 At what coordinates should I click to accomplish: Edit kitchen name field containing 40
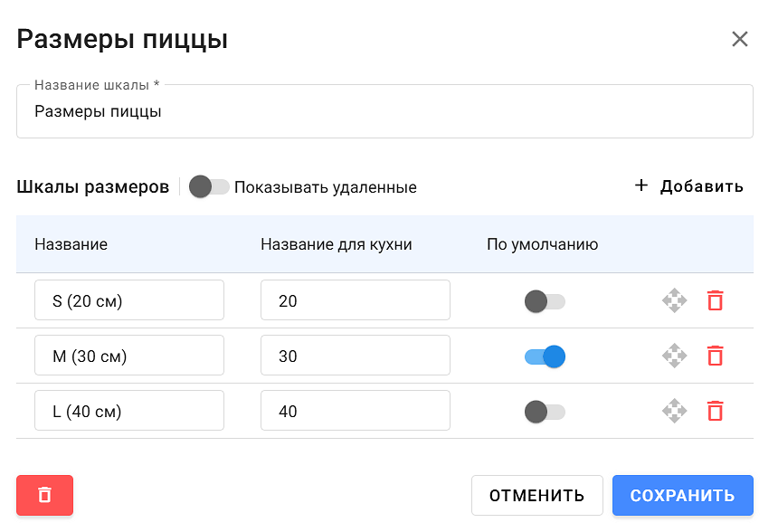[355, 411]
